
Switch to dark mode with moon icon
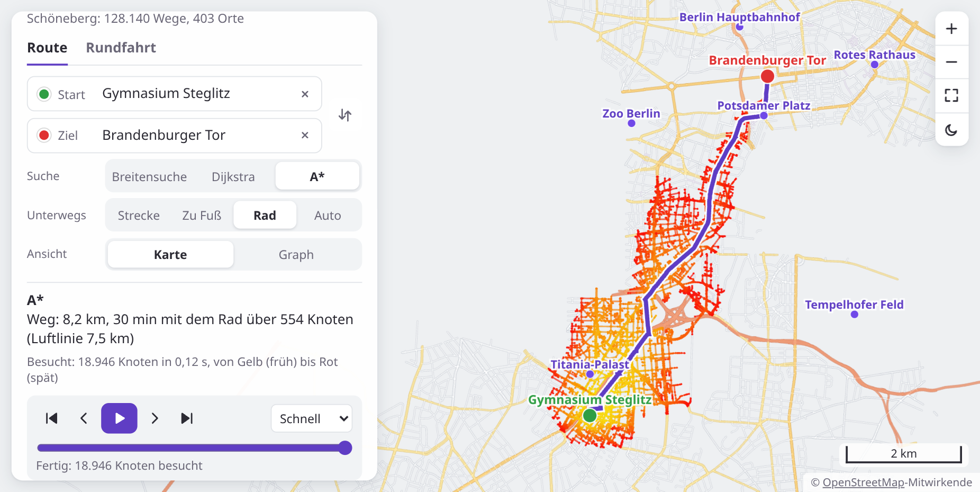tap(951, 130)
